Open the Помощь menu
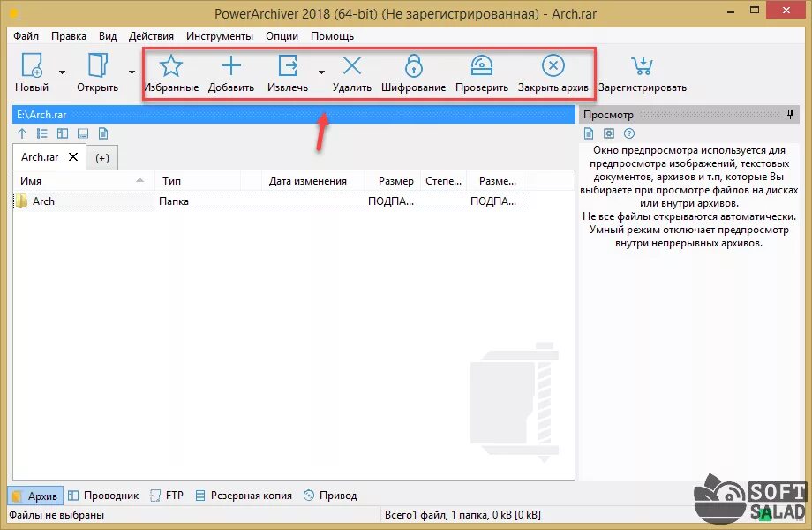Image resolution: width=812 pixels, height=530 pixels. tap(332, 36)
